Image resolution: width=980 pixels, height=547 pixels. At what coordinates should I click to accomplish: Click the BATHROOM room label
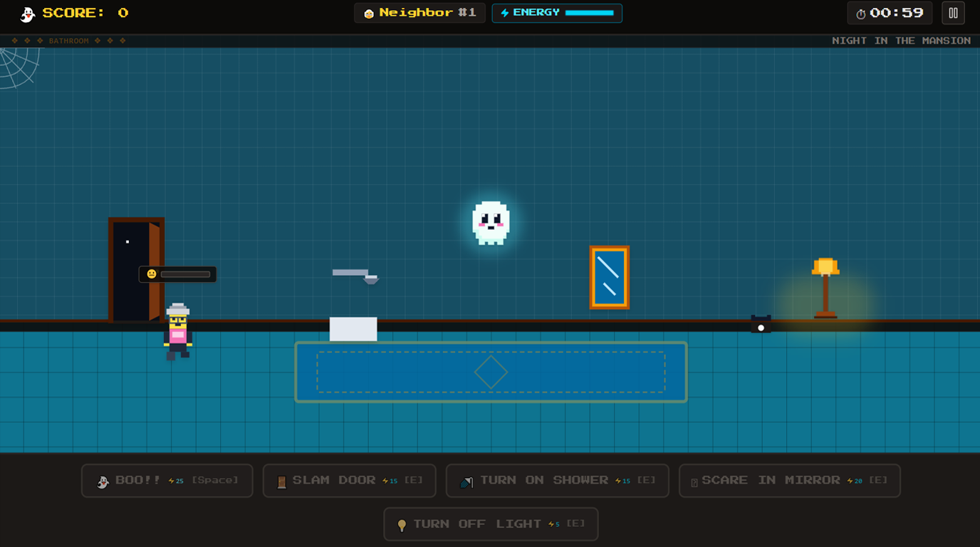coord(69,41)
